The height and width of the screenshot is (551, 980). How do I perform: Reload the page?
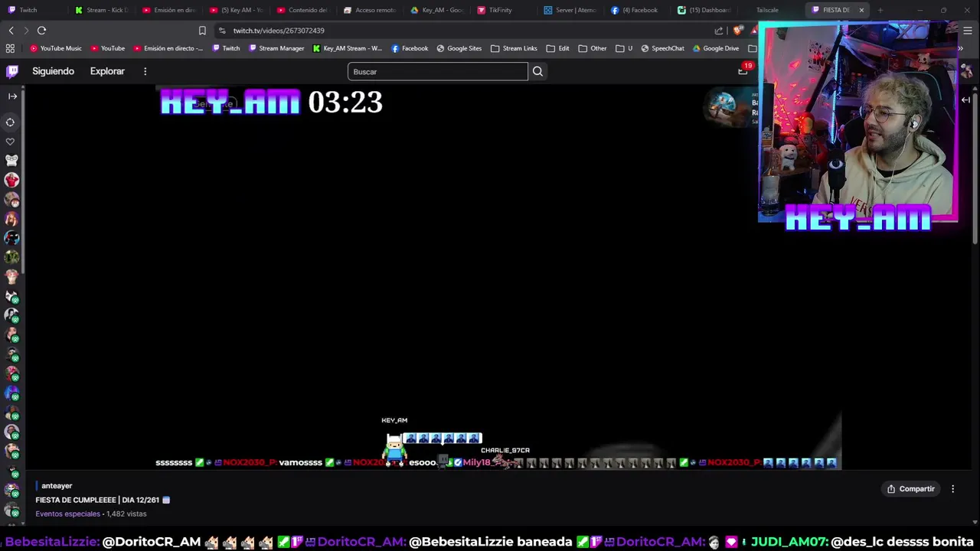pyautogui.click(x=41, y=31)
